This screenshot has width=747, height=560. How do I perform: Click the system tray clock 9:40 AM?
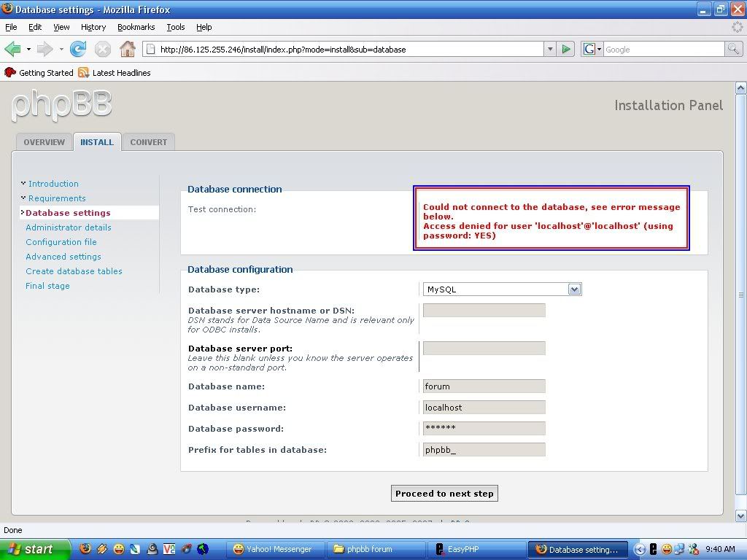pyautogui.click(x=720, y=549)
